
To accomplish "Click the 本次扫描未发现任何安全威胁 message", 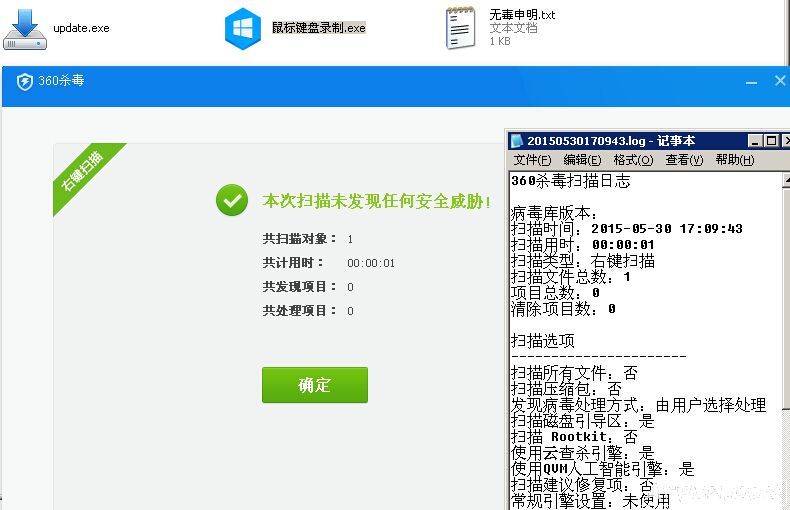I will click(376, 201).
